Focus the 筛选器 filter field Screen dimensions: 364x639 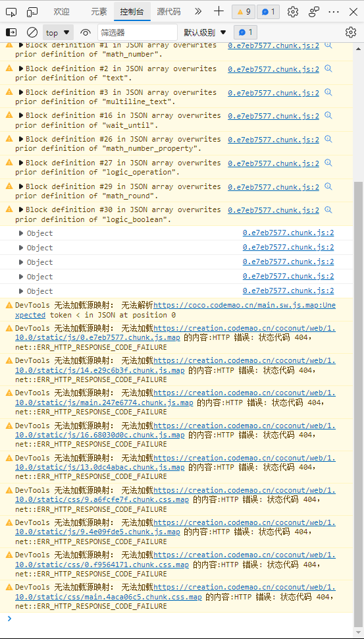pos(138,32)
